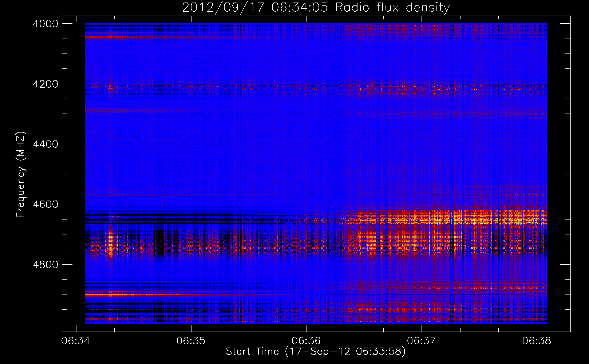This screenshot has width=589, height=364.
Task: Click the plot title "2012/09/17 06:34:05 Radio flux density"
Action: pyautogui.click(x=316, y=7)
